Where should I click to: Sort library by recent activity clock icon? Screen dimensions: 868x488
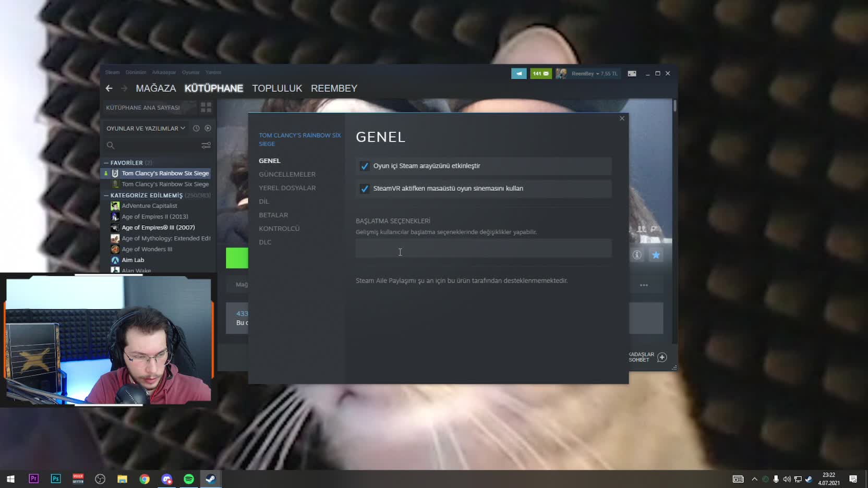(x=196, y=128)
